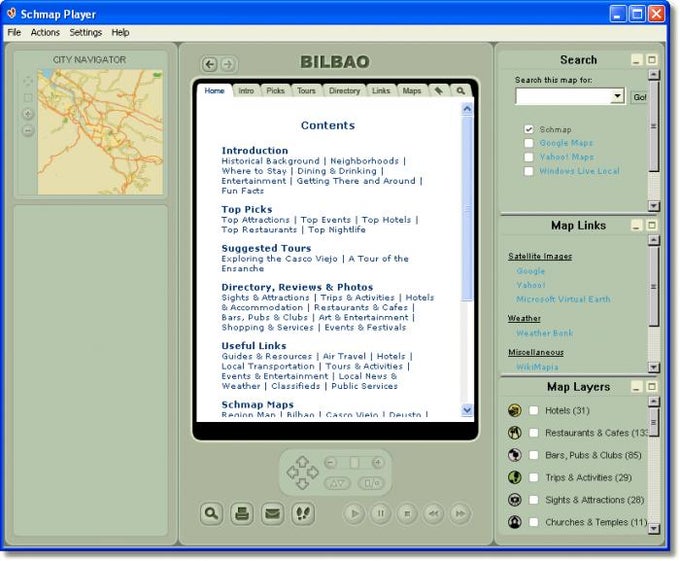Show the Bars, Pubs & Clubs layer

[x=534, y=455]
